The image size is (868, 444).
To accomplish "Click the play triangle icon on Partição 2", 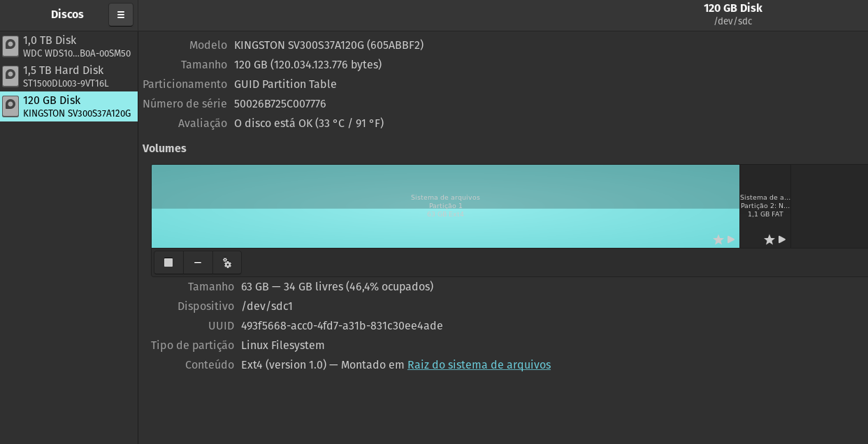I will 782,239.
